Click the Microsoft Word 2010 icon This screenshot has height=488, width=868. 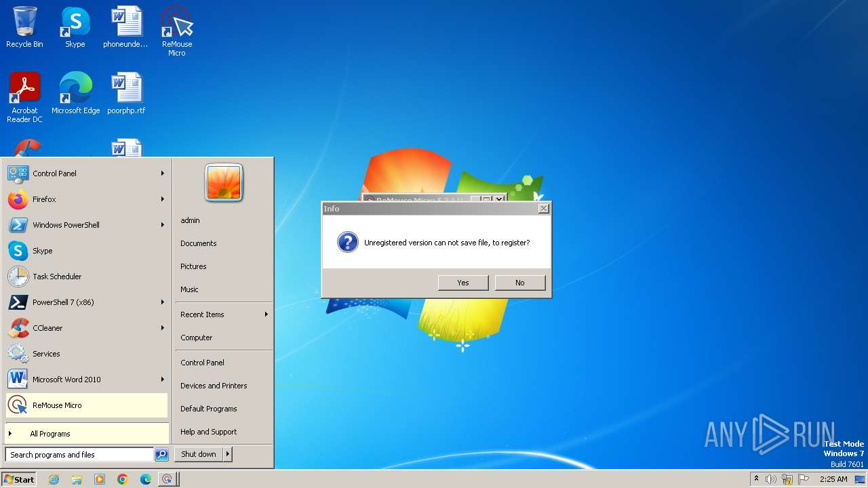[18, 380]
